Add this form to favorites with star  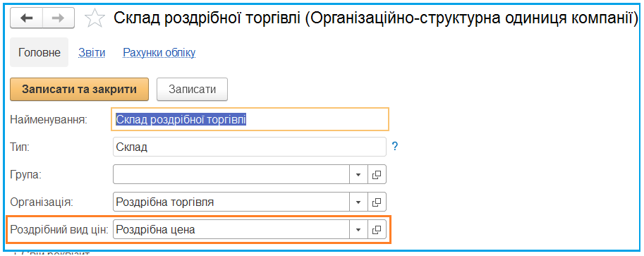pos(94,18)
